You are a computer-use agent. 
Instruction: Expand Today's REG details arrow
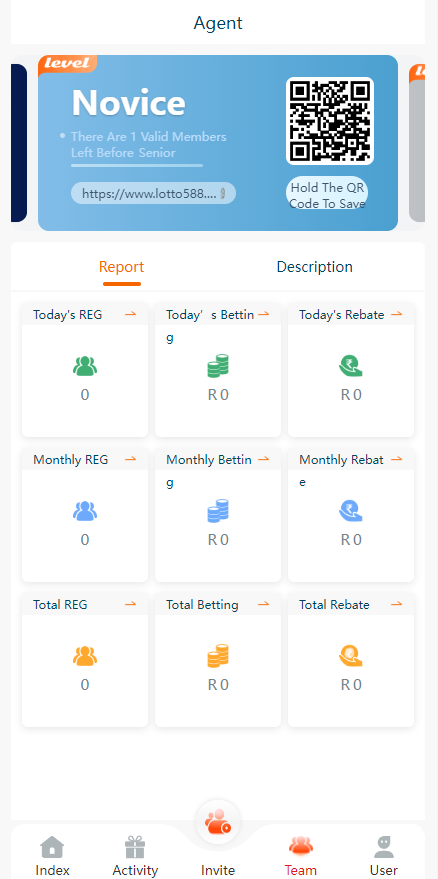tap(131, 314)
